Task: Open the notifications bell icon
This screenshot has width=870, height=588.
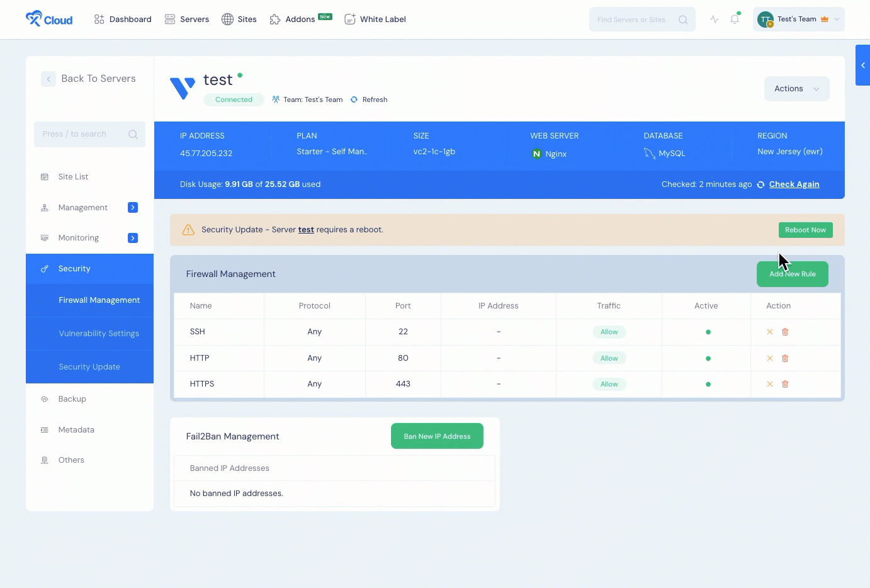Action: point(734,20)
